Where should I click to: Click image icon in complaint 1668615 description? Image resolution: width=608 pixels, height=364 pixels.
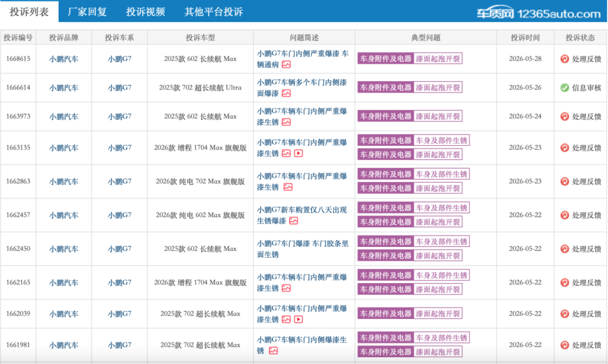point(286,65)
